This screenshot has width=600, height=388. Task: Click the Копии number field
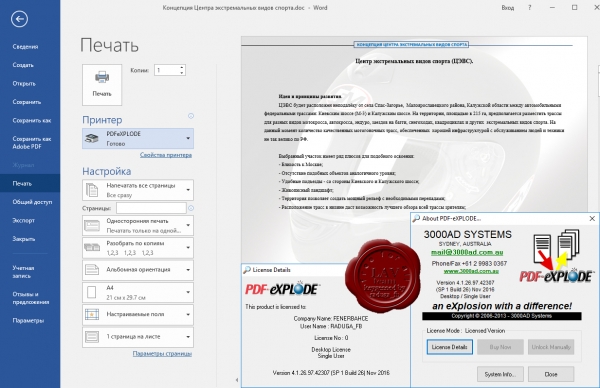tap(166, 70)
